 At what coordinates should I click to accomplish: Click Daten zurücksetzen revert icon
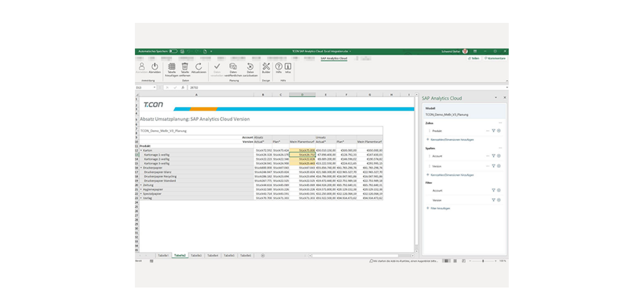pyautogui.click(x=250, y=66)
